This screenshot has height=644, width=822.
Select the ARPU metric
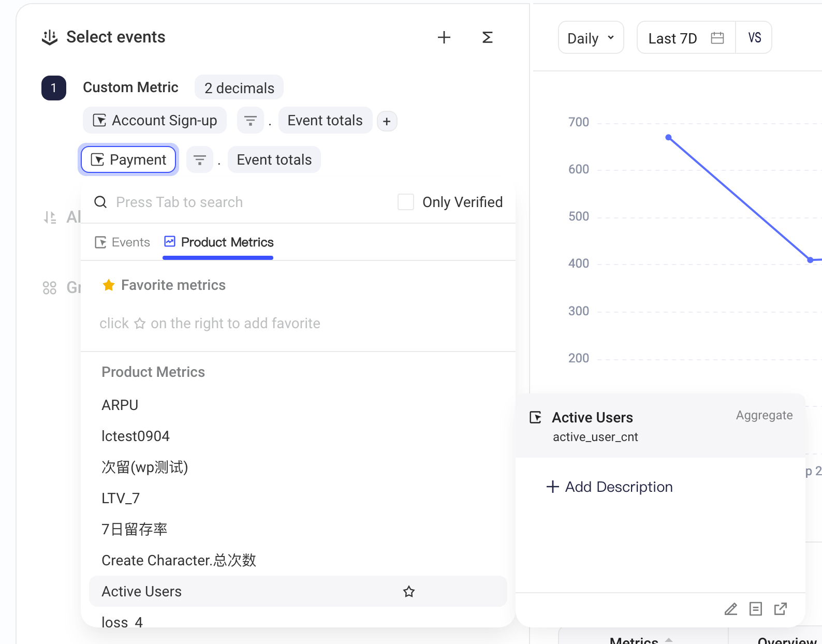point(298,405)
